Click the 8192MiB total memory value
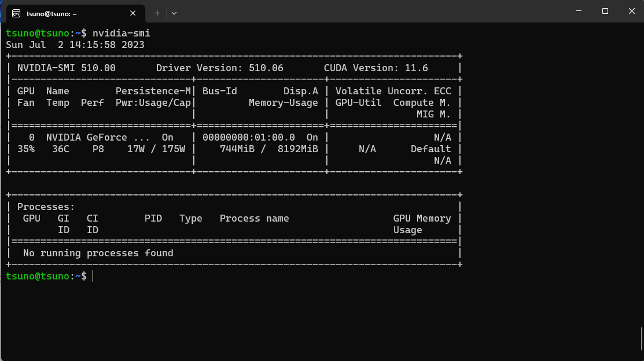This screenshot has height=361, width=644. click(x=298, y=149)
